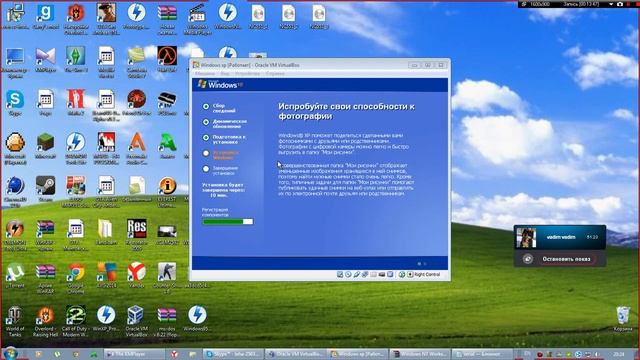Click the 'Испробуйте свои способности к фотографии' heading
Screen dimensions: 640x360
[347, 111]
